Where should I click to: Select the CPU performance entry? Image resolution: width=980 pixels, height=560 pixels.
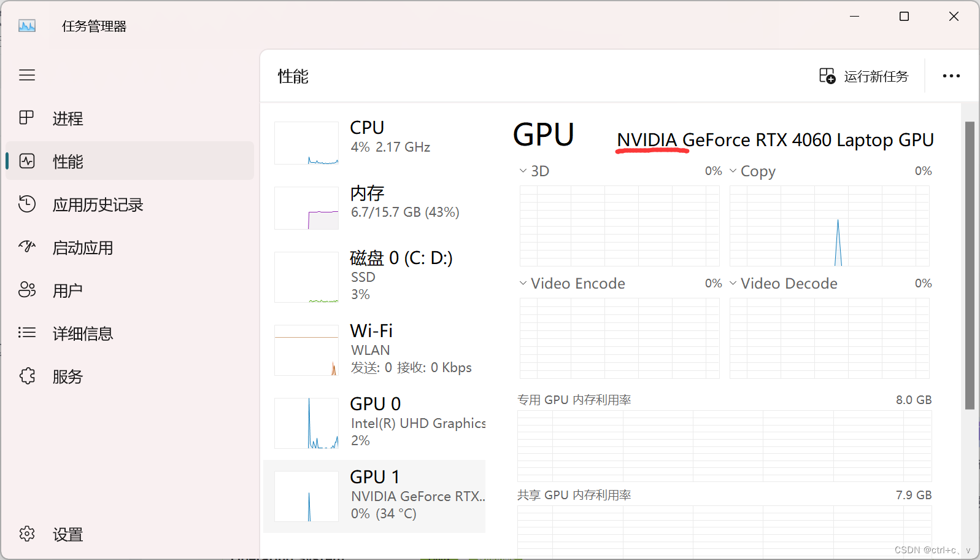[x=374, y=143]
